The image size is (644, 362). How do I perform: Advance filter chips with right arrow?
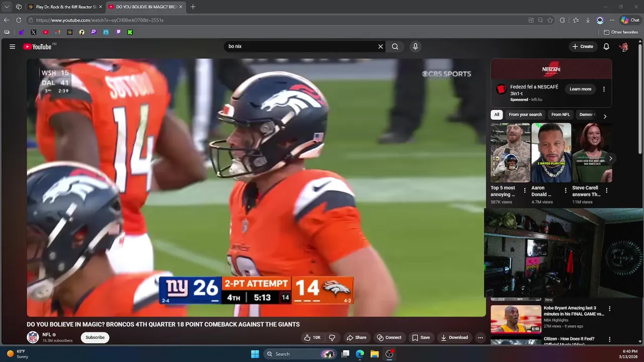pos(605,116)
